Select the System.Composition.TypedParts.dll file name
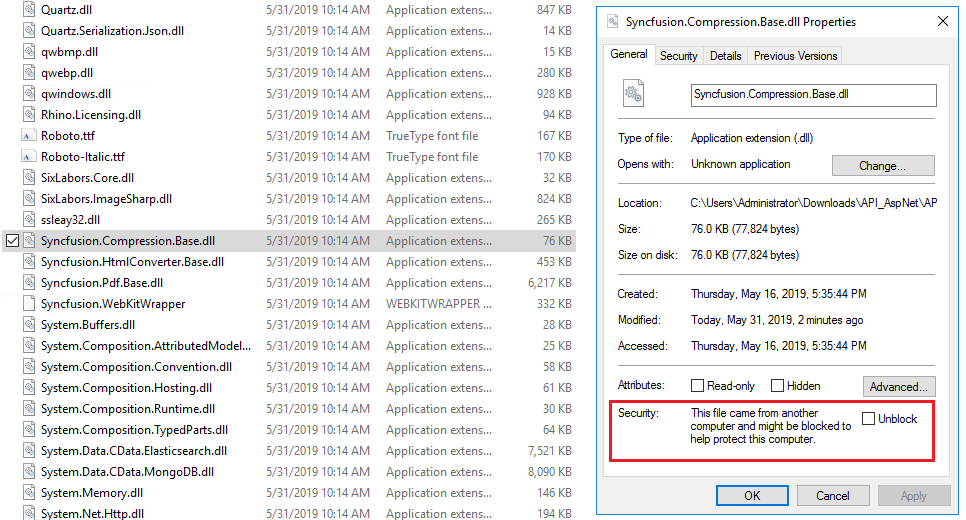The width and height of the screenshot is (966, 520). [134, 429]
